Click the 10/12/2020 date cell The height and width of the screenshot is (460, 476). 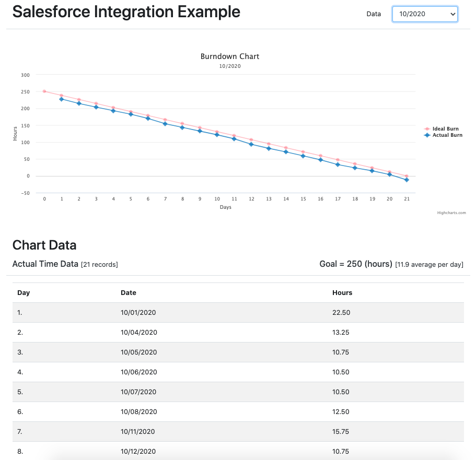[138, 452]
